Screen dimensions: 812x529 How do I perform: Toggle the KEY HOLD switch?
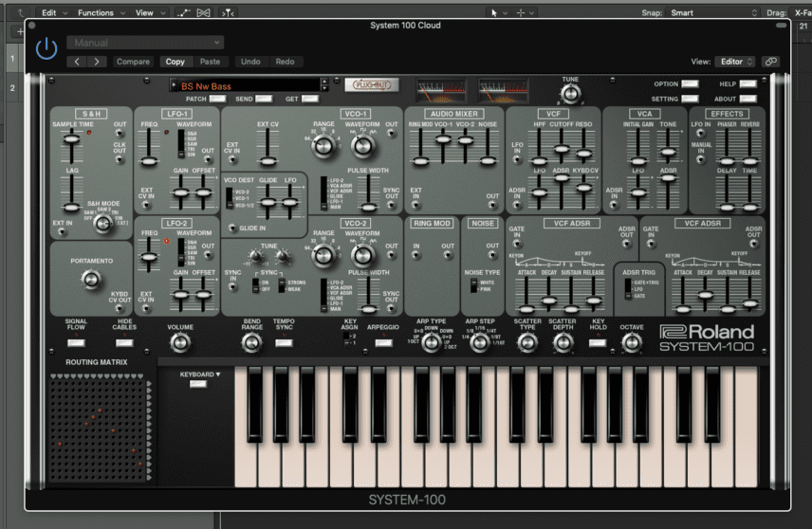[x=598, y=342]
